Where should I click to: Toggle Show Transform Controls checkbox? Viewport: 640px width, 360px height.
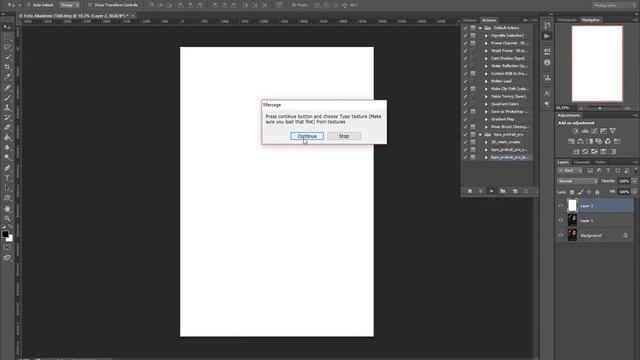coord(90,5)
